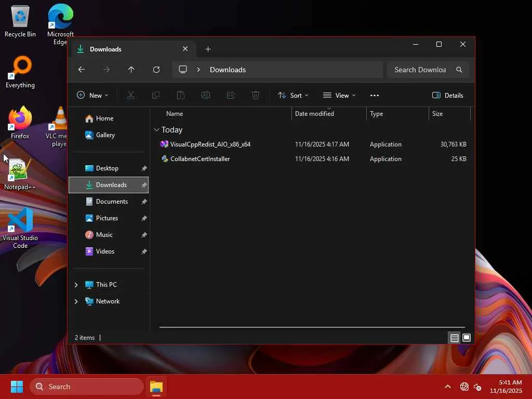This screenshot has height=399, width=532.
Task: Click the Rename icon in toolbar
Action: tap(206, 96)
